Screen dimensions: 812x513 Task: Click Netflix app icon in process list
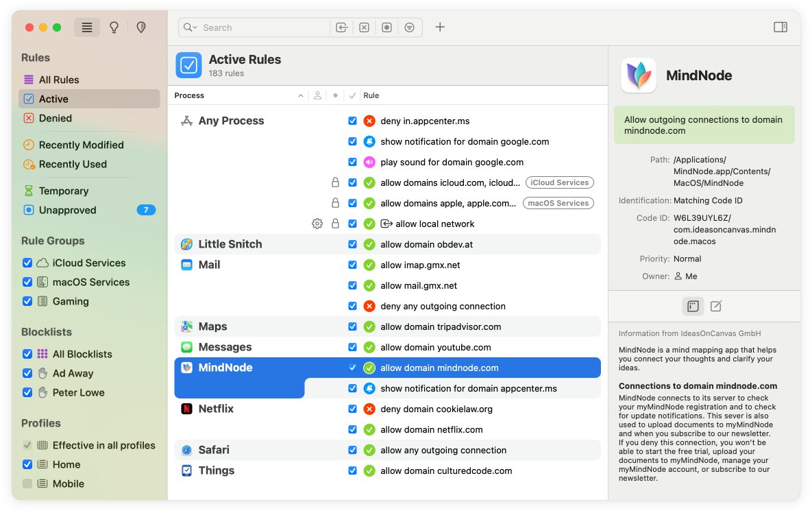tap(186, 409)
